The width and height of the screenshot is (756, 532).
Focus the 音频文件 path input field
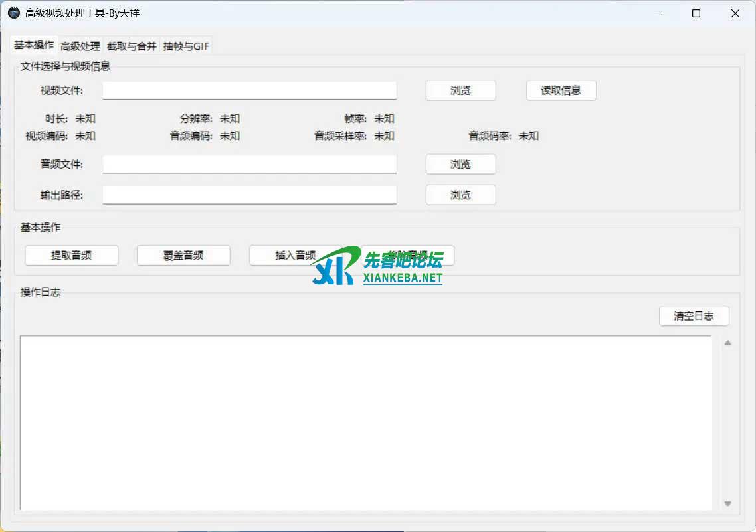point(249,164)
